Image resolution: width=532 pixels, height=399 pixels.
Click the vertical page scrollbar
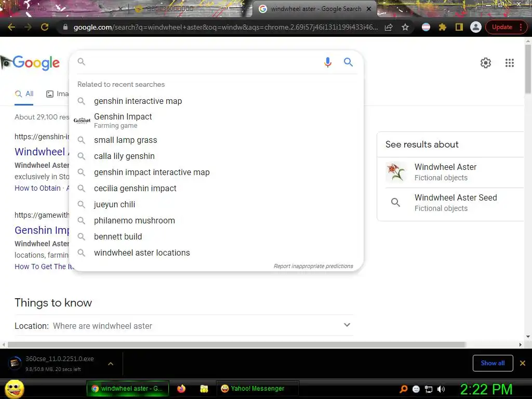pyautogui.click(x=528, y=70)
